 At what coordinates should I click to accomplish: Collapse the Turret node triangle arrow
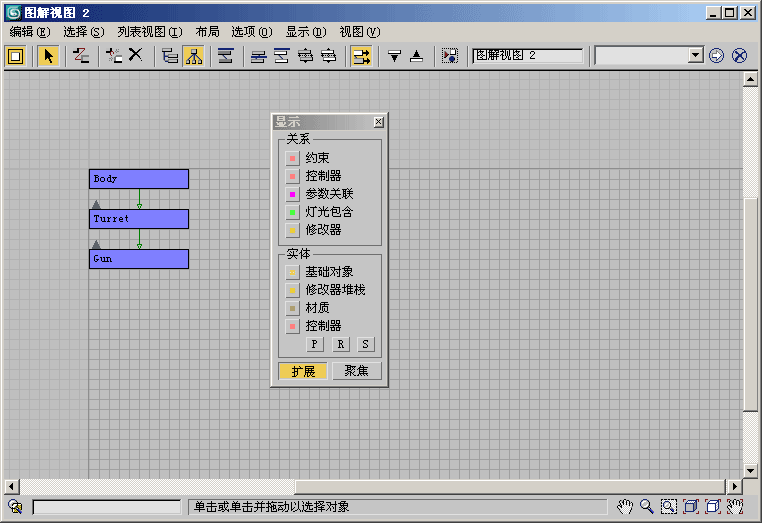pos(97,204)
